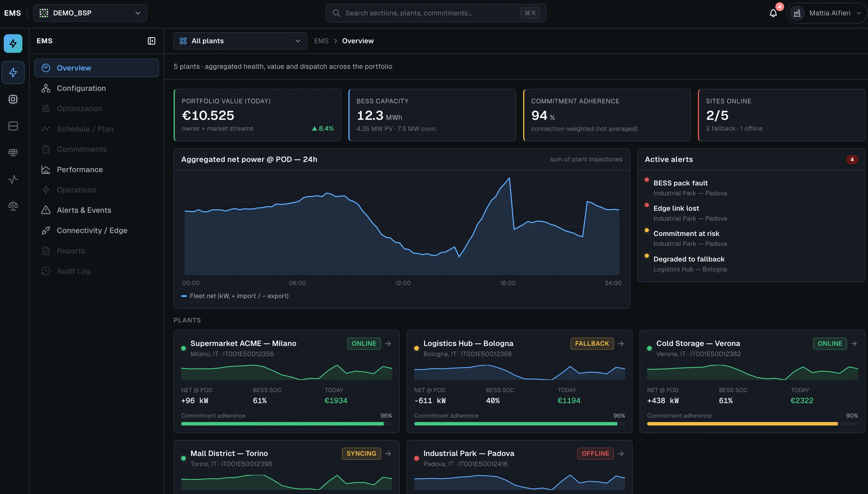Screen dimensions: 868x494
Task: Open Mall District — Torino details arrow
Action: tap(388, 454)
